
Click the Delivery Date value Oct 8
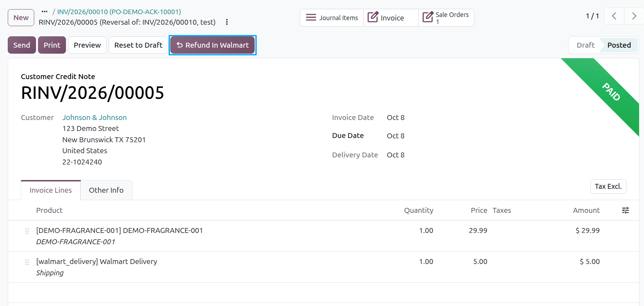click(396, 155)
